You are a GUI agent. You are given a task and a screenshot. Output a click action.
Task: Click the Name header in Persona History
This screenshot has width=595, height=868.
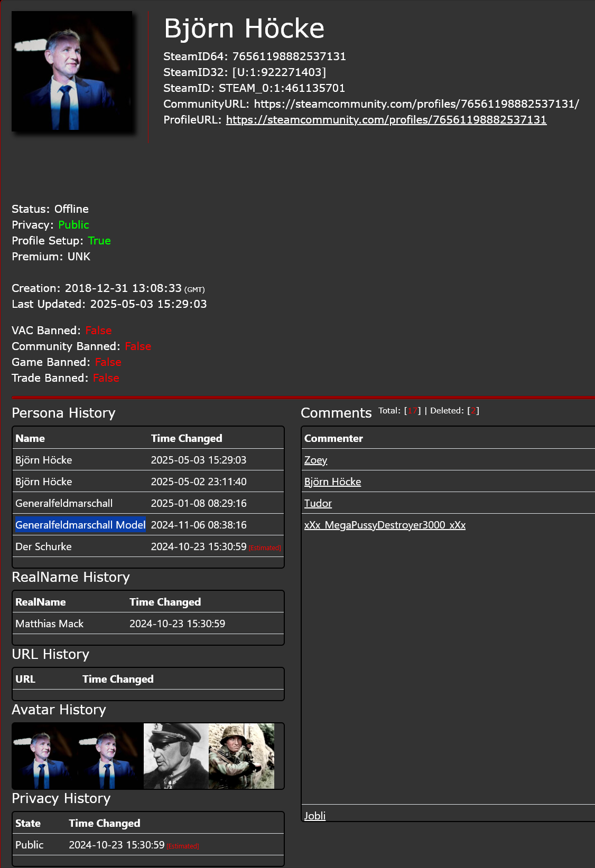pyautogui.click(x=30, y=439)
